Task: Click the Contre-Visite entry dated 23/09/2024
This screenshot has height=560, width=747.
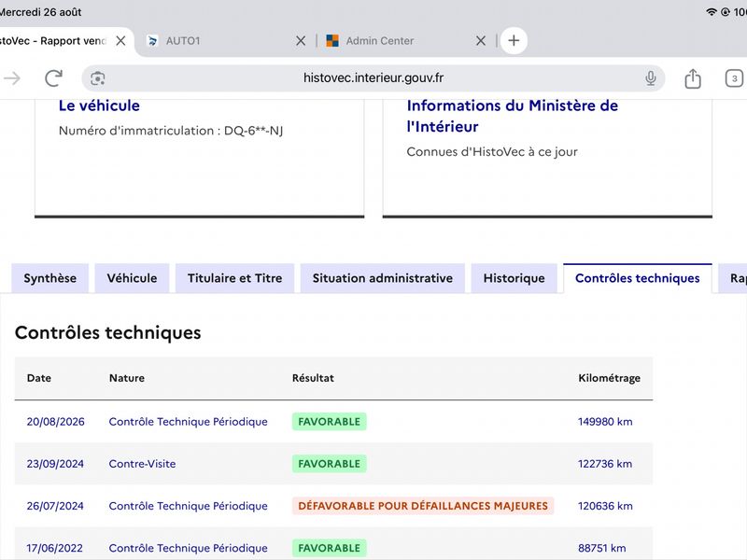Action: pyautogui.click(x=143, y=464)
